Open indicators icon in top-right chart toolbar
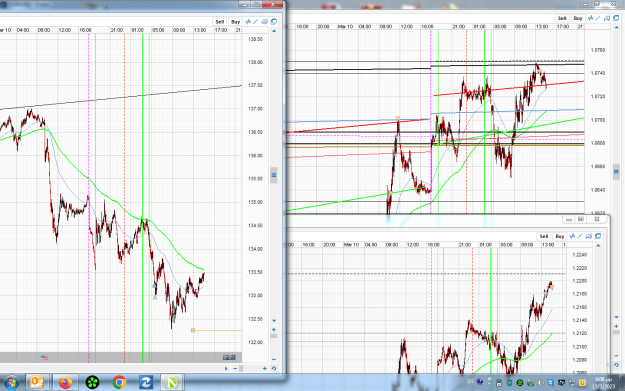The width and height of the screenshot is (625, 391). [590, 18]
